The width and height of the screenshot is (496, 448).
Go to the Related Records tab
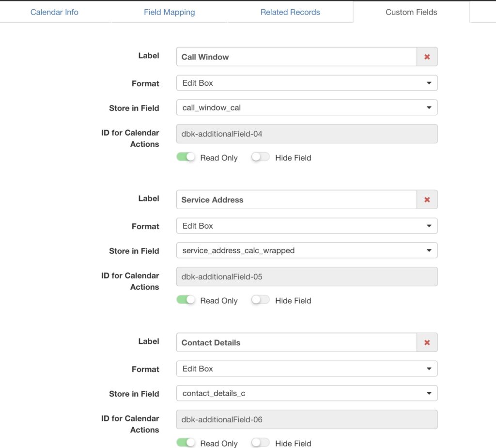coord(290,12)
